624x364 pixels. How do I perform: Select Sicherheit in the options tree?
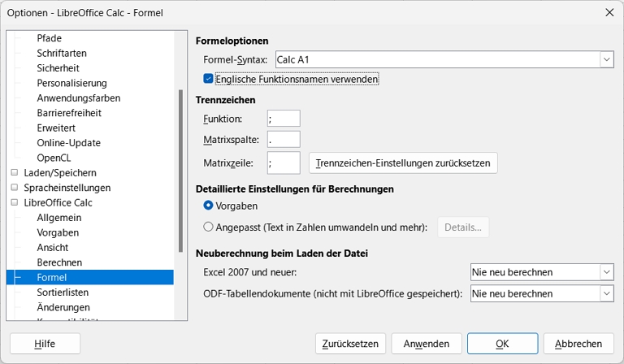[x=58, y=68]
